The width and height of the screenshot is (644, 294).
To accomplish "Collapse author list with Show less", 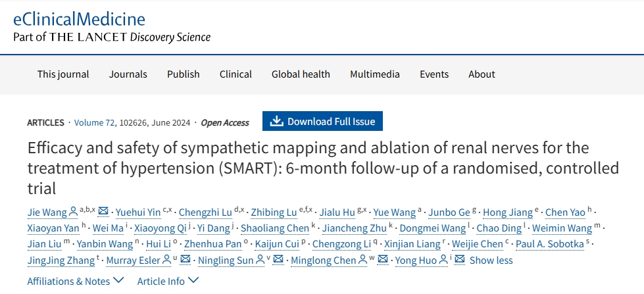I will click(491, 260).
